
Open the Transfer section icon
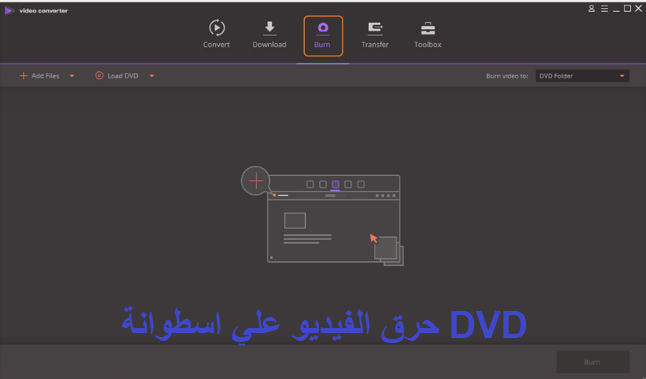pos(375,28)
